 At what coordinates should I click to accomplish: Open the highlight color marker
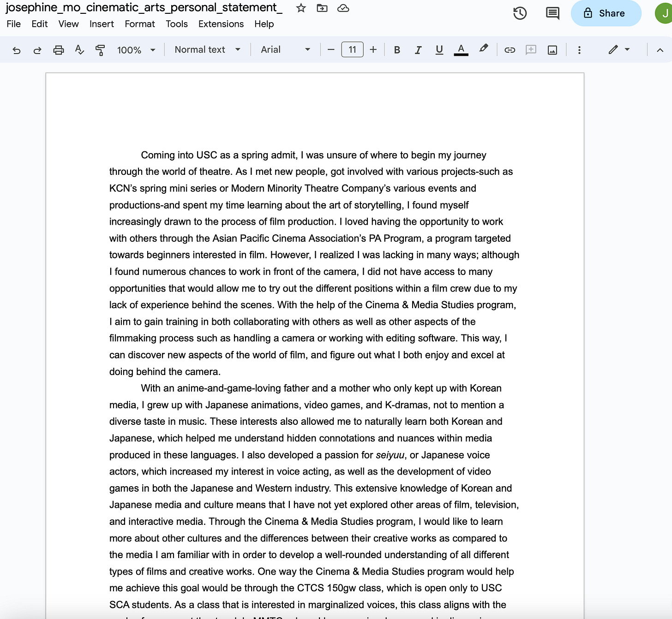coord(483,48)
